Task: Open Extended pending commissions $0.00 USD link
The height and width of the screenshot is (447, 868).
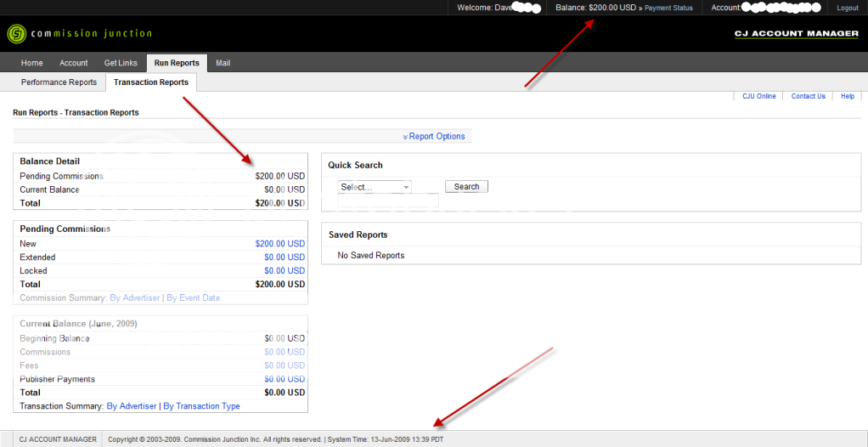Action: coord(285,257)
